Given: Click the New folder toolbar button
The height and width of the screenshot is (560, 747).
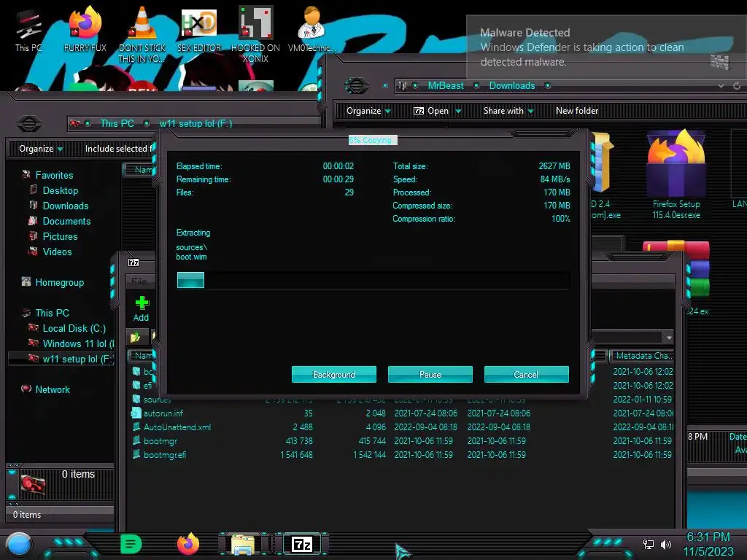Looking at the screenshot, I should (577, 111).
